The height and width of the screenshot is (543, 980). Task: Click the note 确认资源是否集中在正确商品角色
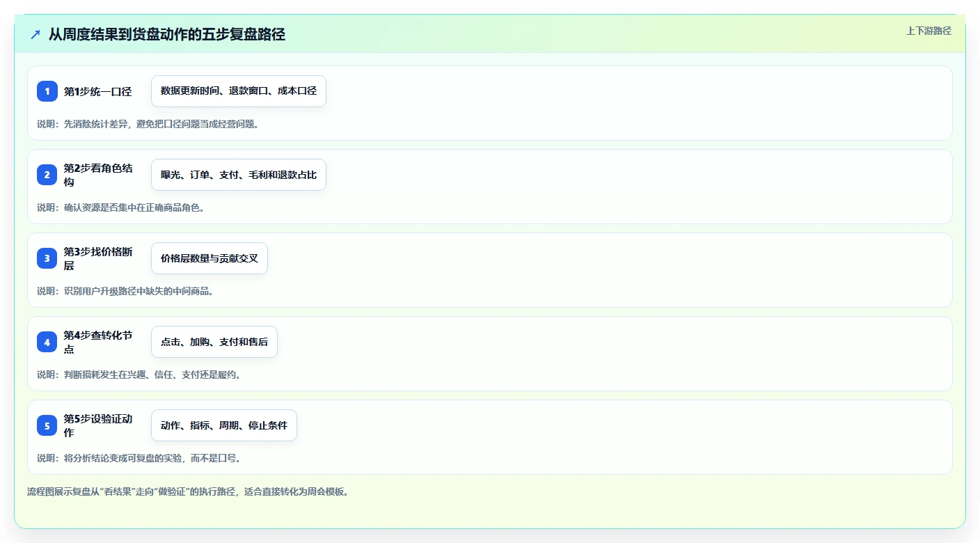coord(134,207)
